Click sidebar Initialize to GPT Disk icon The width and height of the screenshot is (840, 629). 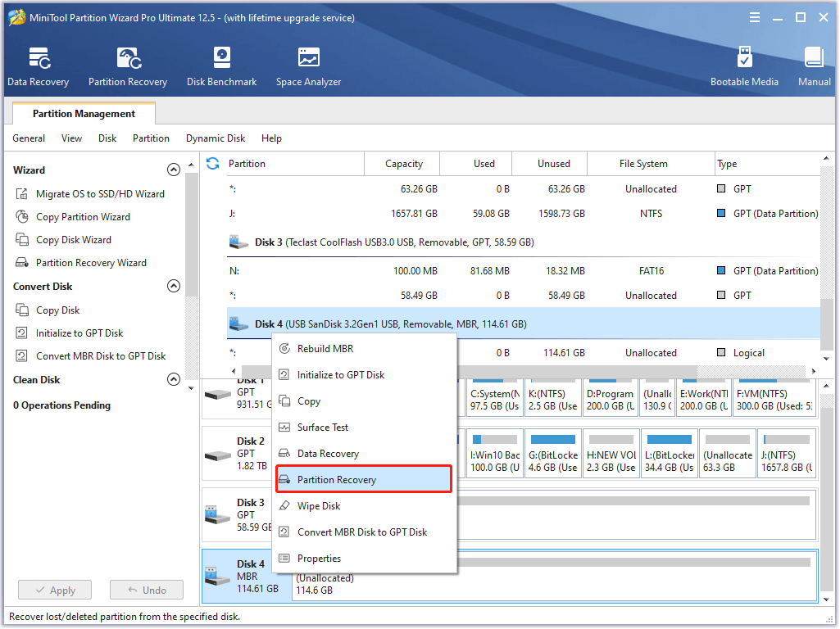[x=22, y=333]
